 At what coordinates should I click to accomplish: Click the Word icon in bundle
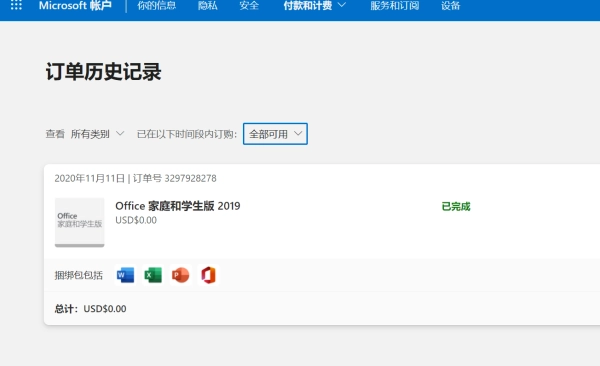(x=126, y=275)
